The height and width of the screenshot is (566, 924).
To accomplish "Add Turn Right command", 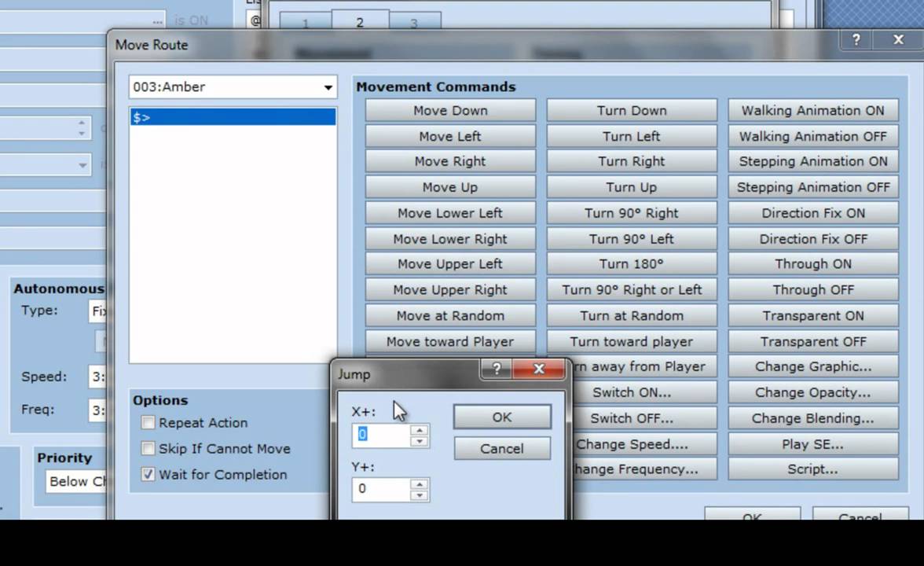I will tap(632, 161).
